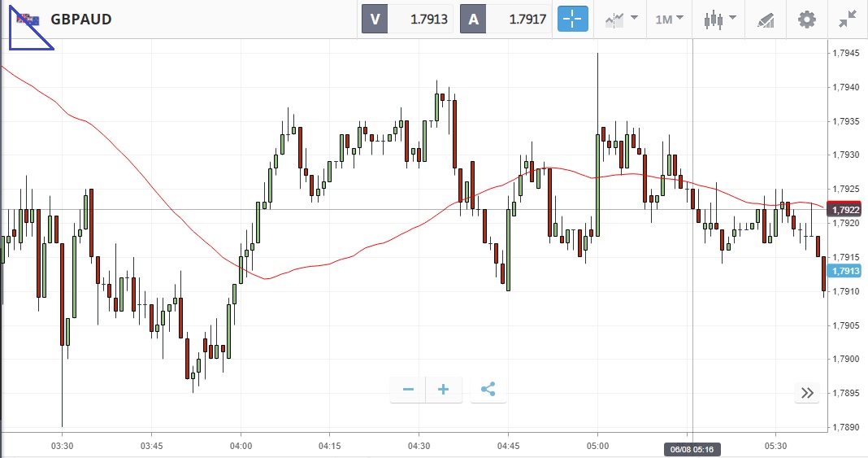Click the 04:30 time axis label

[x=419, y=446]
